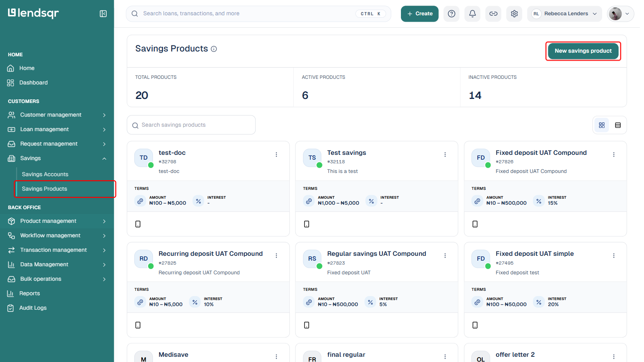644x362 pixels.
Task: Click the info icon beside Savings Products title
Action: pos(214,49)
